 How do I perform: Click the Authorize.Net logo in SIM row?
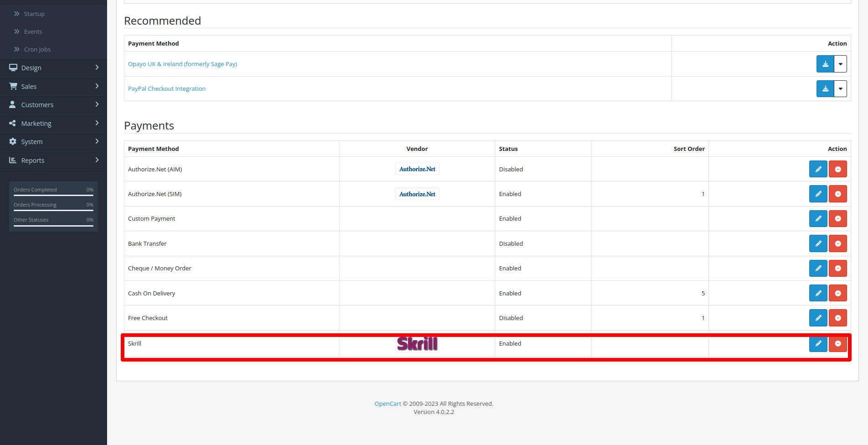click(x=417, y=194)
